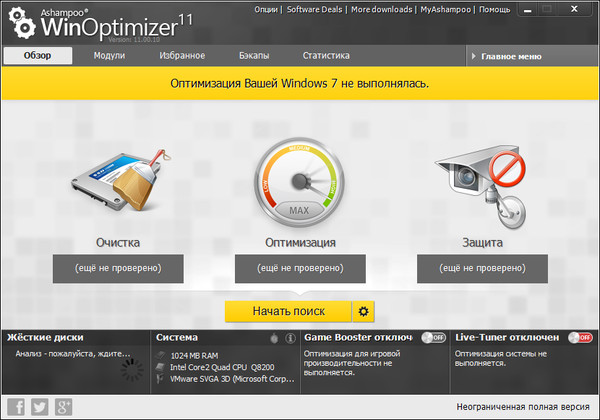The image size is (600, 420).
Task: Click the graphics adapter icon beside VMware SVGA
Action: click(160, 379)
